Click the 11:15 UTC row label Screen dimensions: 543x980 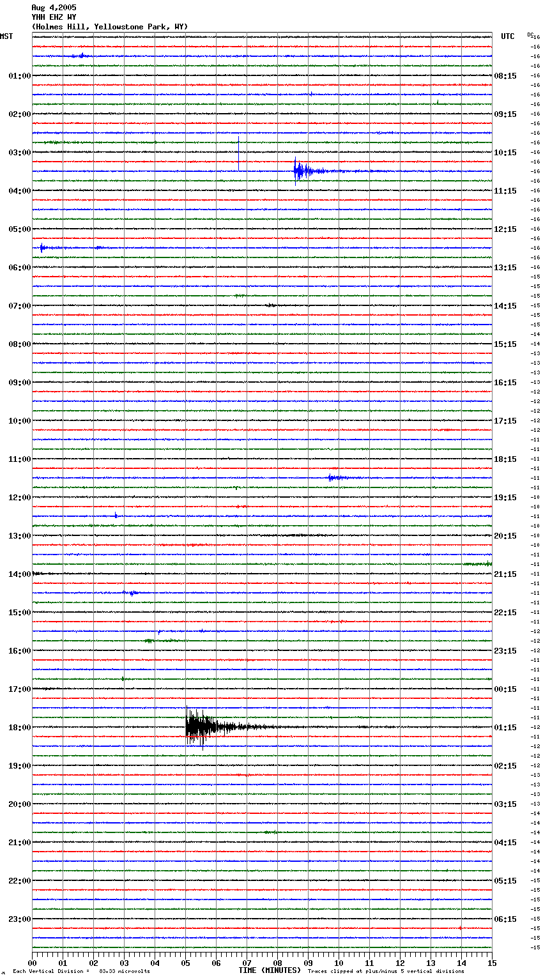tap(505, 191)
